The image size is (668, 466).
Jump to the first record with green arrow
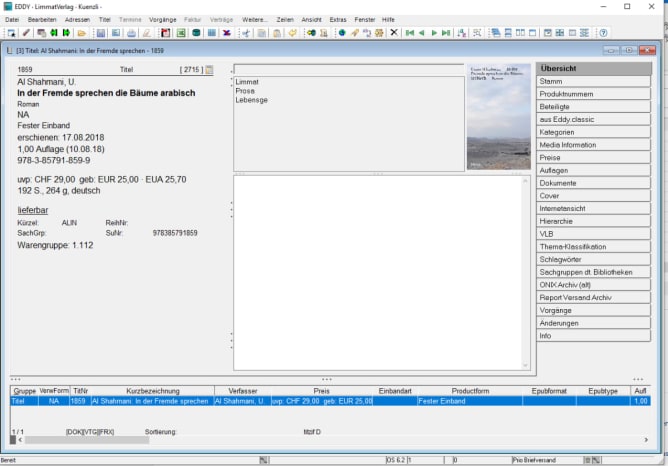pyautogui.click(x=410, y=33)
